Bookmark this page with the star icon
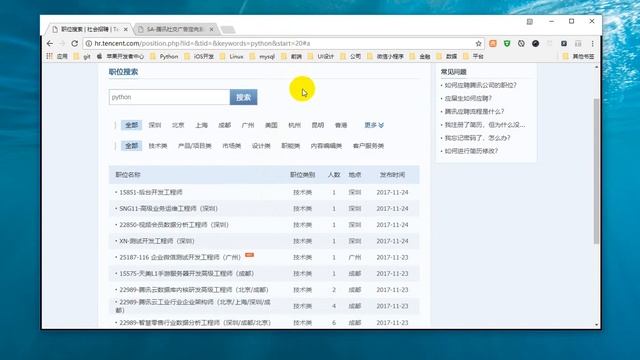 pyautogui.click(x=478, y=43)
